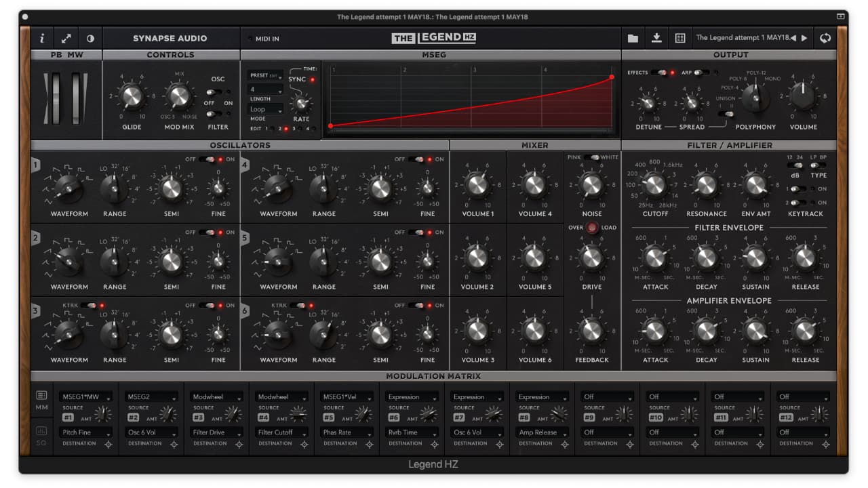The width and height of the screenshot is (868, 488).
Task: Click the target icon of slot #5
Action: (x=369, y=445)
